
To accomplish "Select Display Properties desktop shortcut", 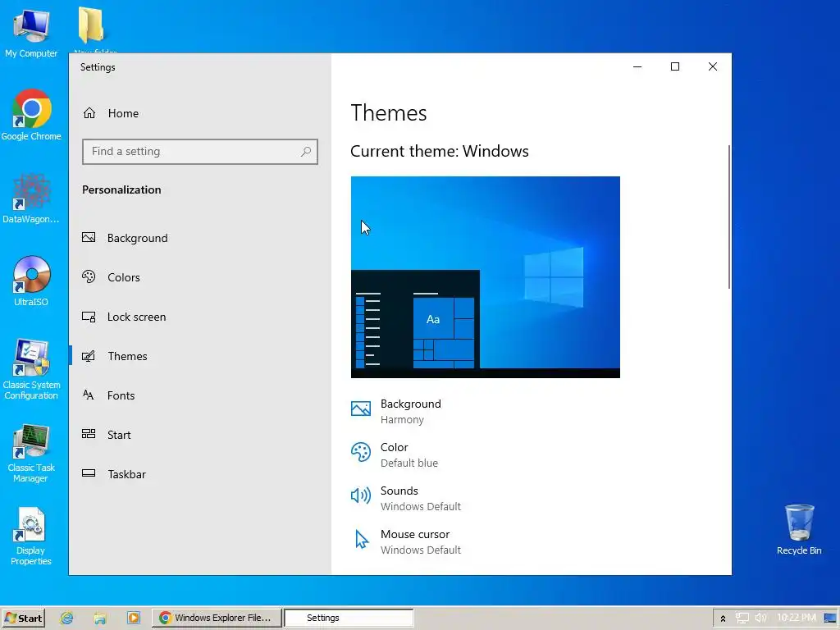I will [x=31, y=536].
